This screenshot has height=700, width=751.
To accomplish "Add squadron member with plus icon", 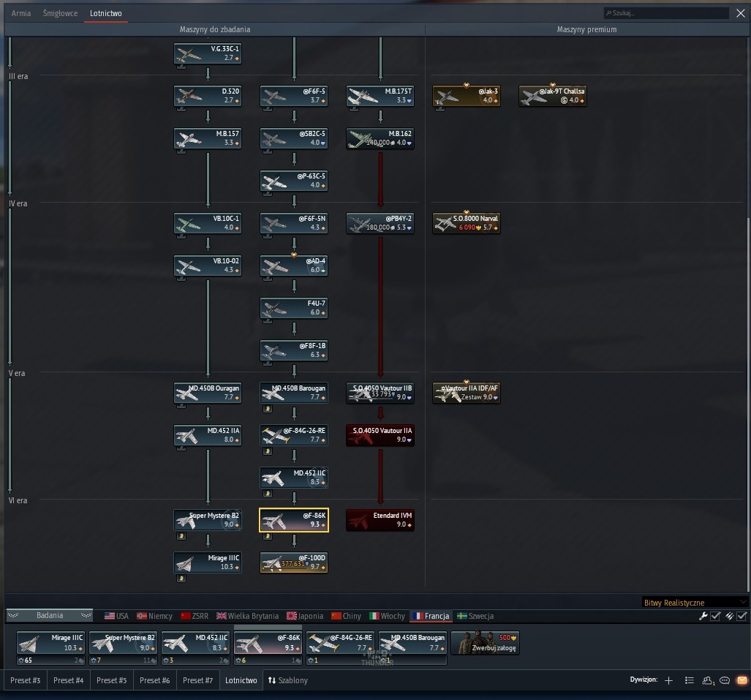I will [668, 680].
